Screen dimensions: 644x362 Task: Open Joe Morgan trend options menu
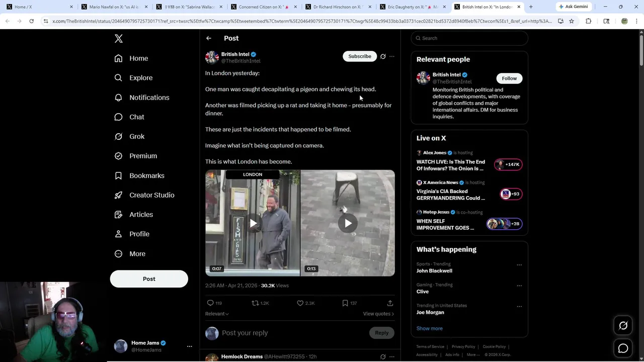[x=519, y=306]
